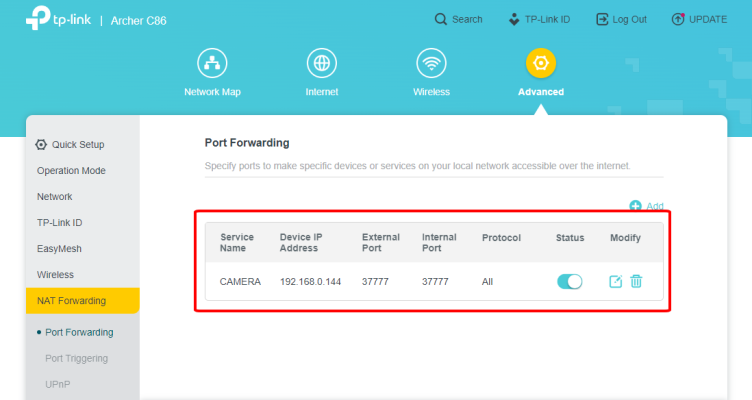
Task: Click the plus Add icon
Action: 635,206
